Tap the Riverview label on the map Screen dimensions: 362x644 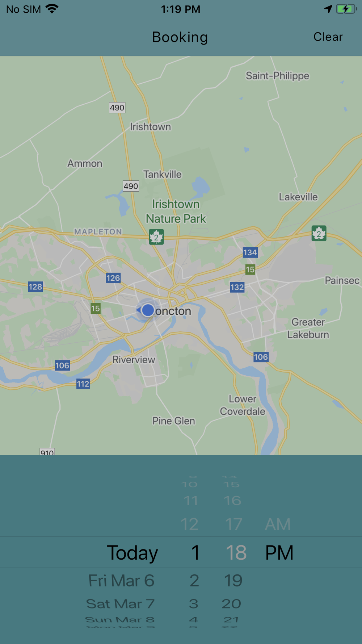click(x=134, y=360)
